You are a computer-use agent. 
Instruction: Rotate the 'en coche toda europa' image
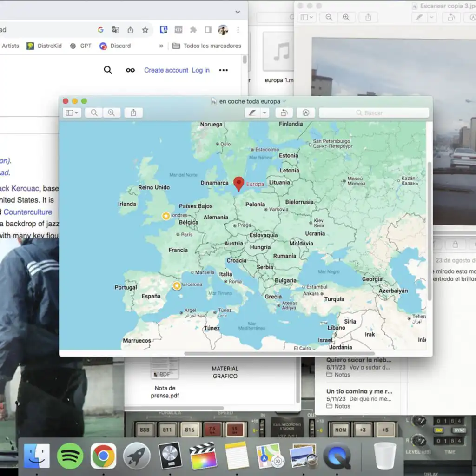[x=284, y=113]
